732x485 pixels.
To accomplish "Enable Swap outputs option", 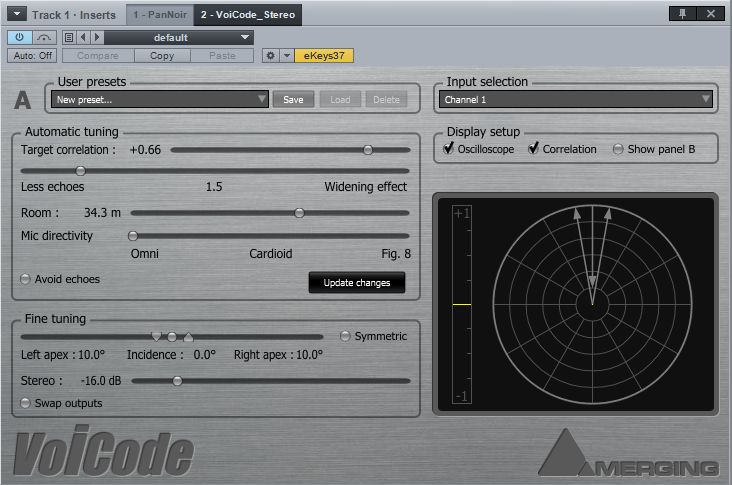I will point(25,403).
